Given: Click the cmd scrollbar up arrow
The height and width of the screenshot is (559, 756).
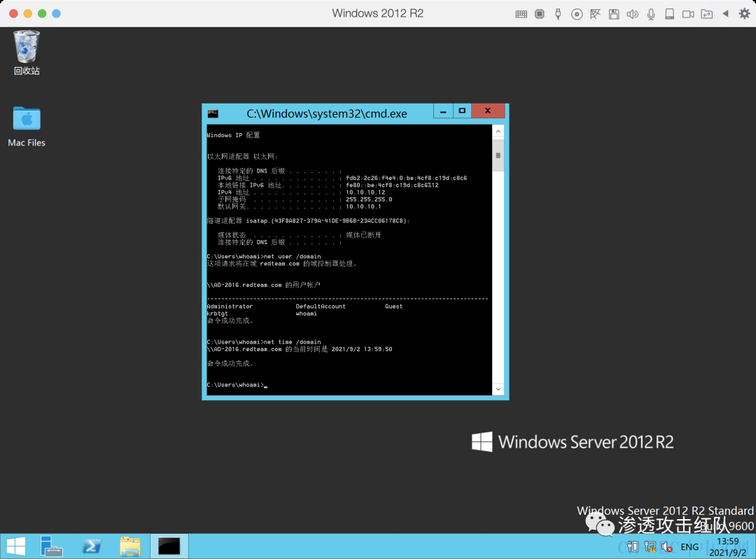Looking at the screenshot, I should pyautogui.click(x=498, y=131).
